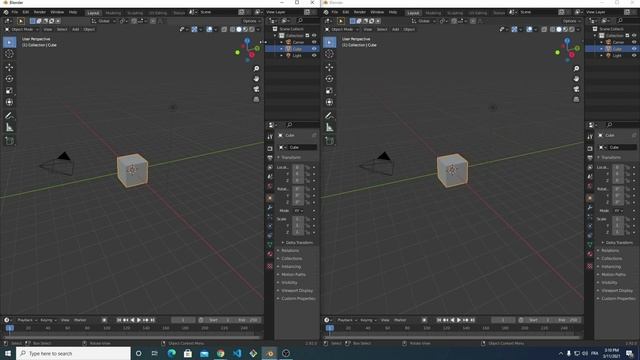Viewport: 640px width, 360px height.
Task: Expand Custom Properties in right properties panel
Action: click(x=618, y=299)
